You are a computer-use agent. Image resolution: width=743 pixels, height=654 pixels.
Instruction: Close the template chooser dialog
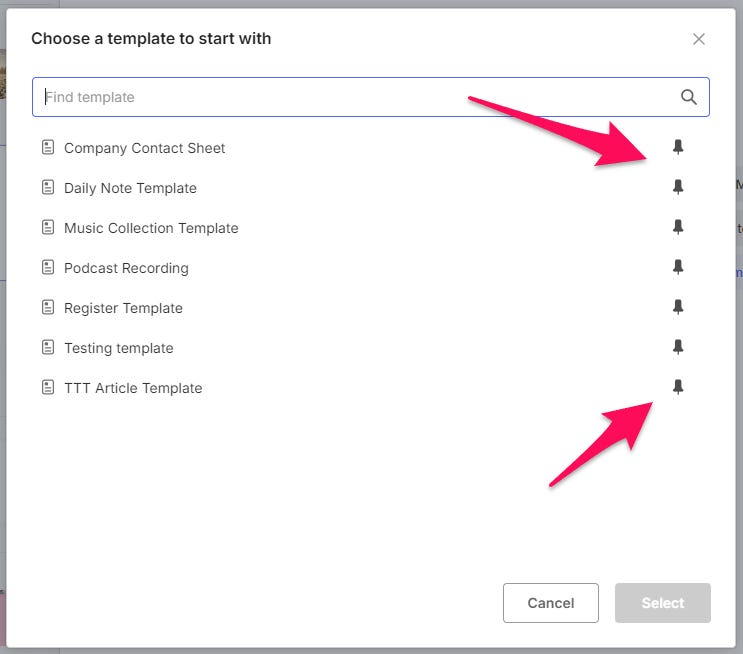(698, 39)
